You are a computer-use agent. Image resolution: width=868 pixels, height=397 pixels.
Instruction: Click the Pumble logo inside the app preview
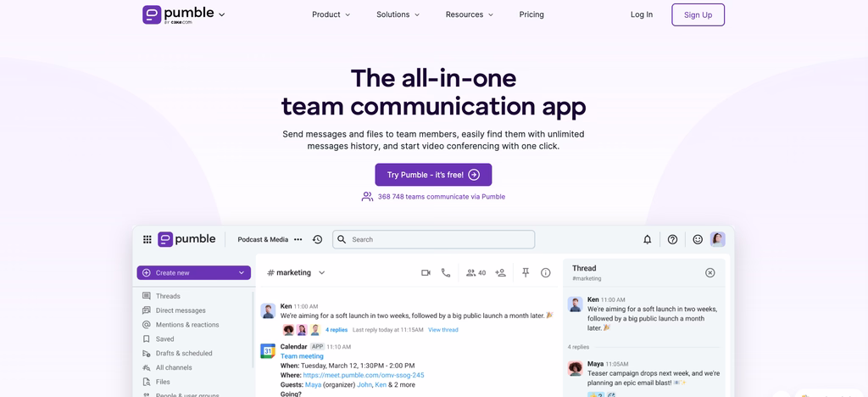(186, 239)
